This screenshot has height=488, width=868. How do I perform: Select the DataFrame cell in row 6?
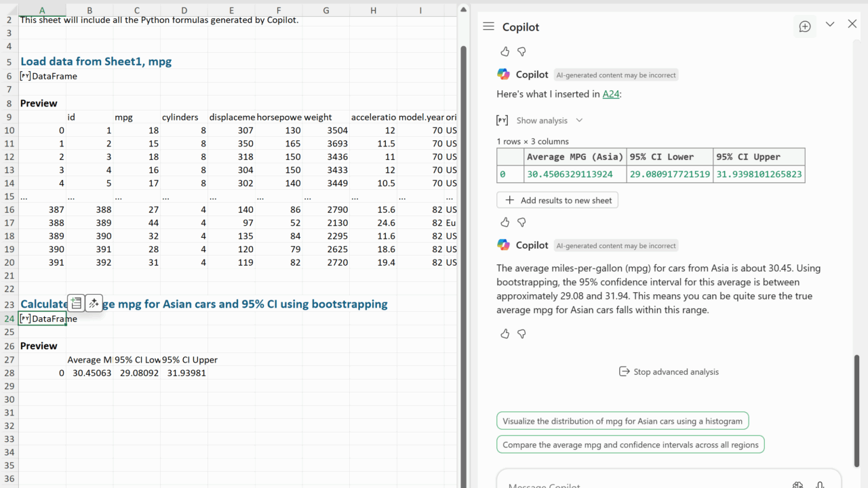coord(48,77)
